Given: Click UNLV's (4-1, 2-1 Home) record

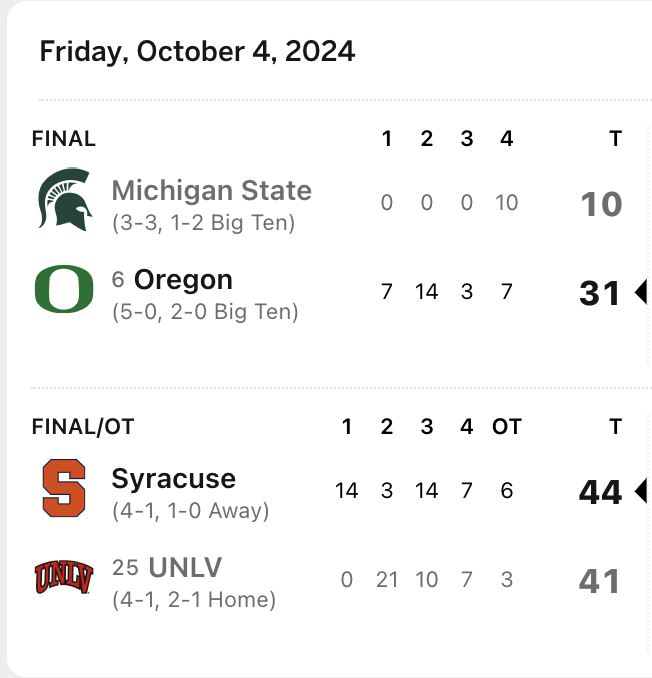Looking at the screenshot, I should [194, 600].
